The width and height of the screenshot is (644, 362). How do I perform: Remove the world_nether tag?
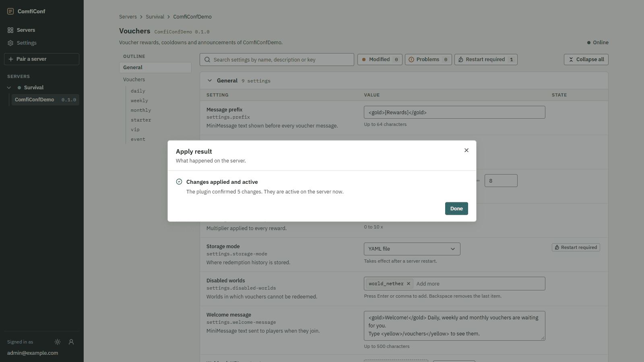[x=409, y=284]
